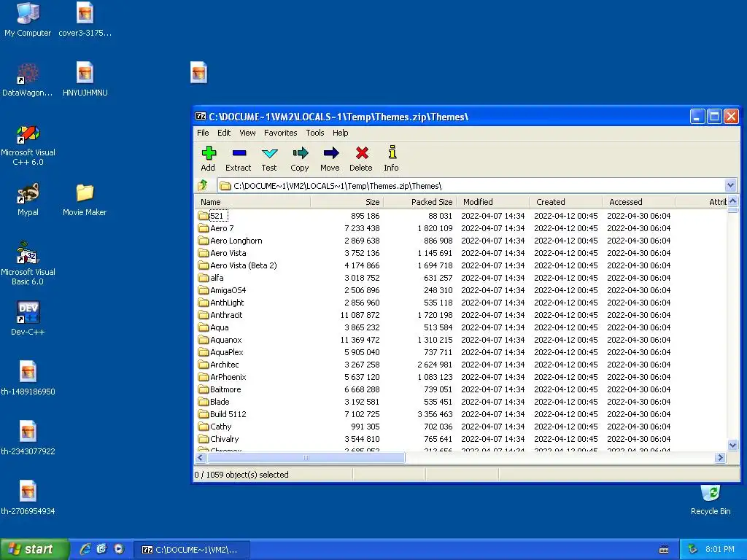Screen dimensions: 747x560
Task: Click horizontal scrollbar right arrow
Action: click(x=720, y=458)
